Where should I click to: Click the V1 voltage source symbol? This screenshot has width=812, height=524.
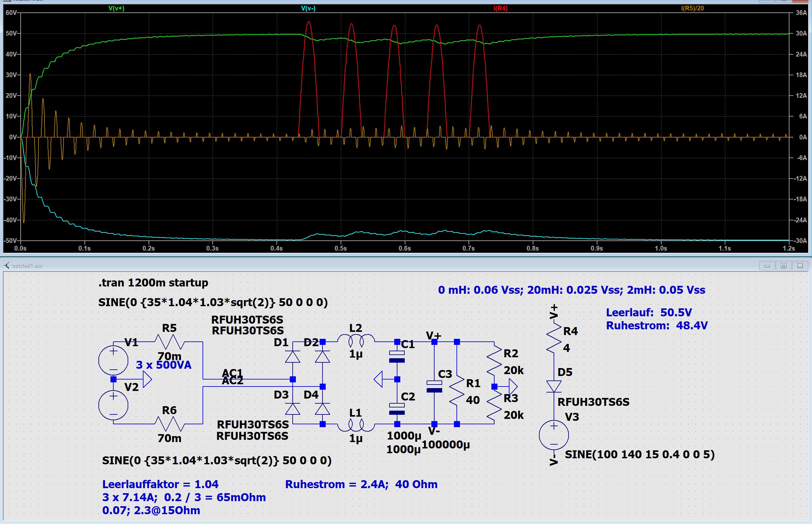[113, 360]
